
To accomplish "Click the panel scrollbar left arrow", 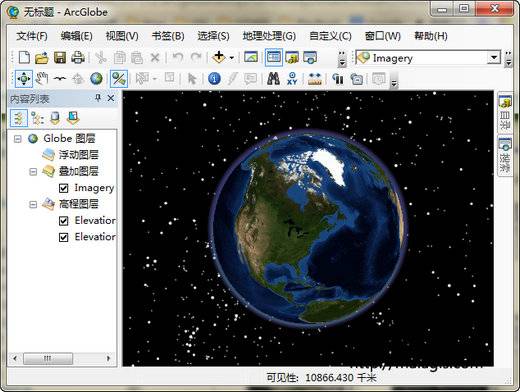I will click(15, 359).
